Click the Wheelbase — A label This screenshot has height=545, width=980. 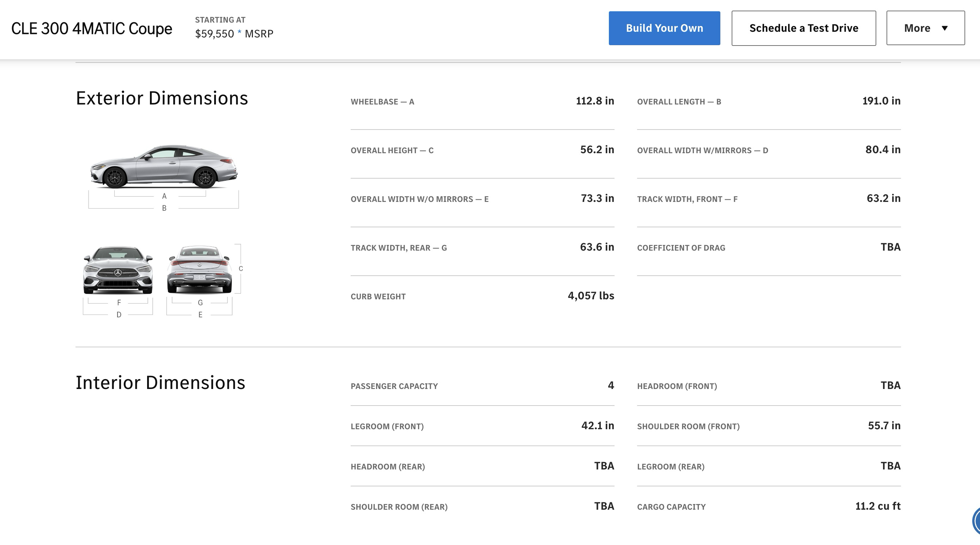[x=382, y=102]
